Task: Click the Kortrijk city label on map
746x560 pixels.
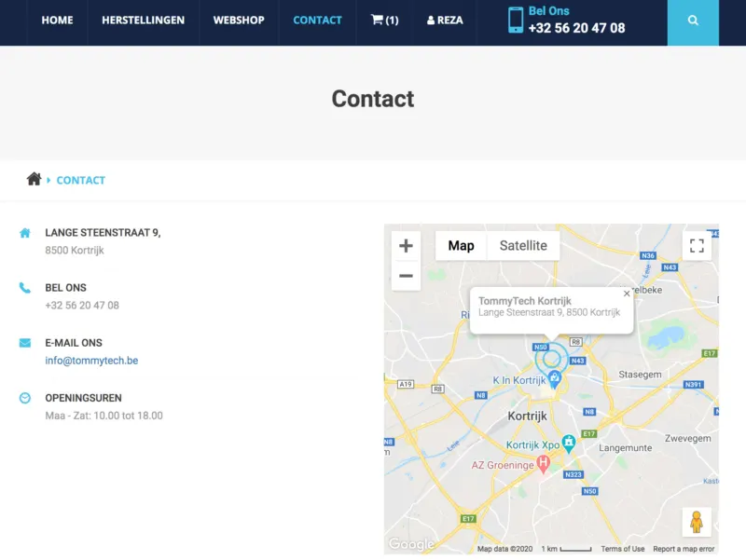Action: pyautogui.click(x=527, y=416)
